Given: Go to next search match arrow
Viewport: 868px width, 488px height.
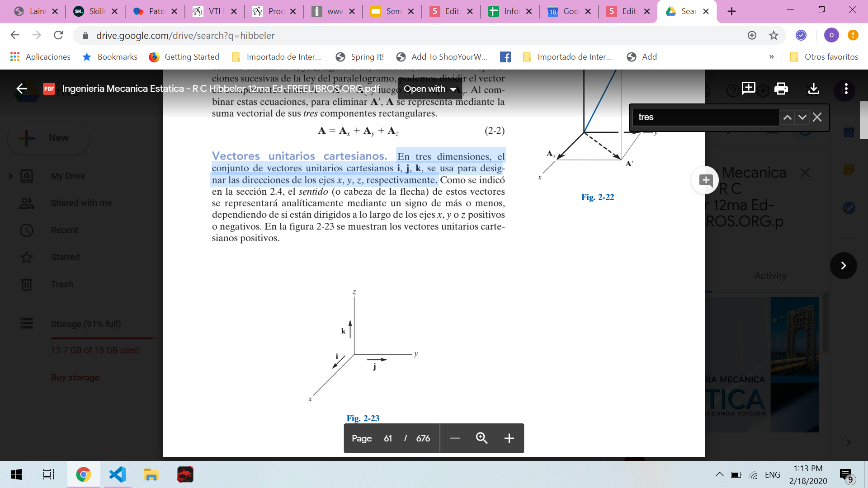Looking at the screenshot, I should coord(802,117).
